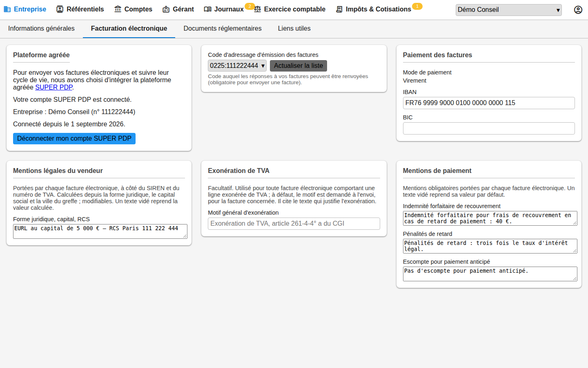Click the notification badge on Journaux
Image resolution: width=588 pixels, height=368 pixels.
(x=249, y=6)
